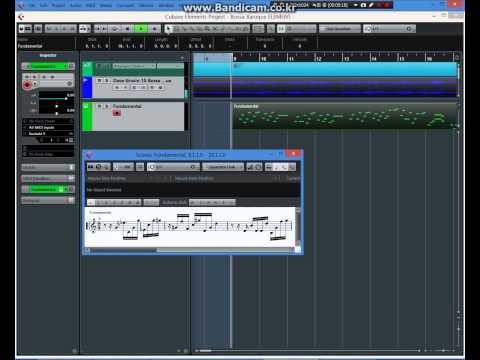480x360 pixels.
Task: Click the Score editor vertical scrollbar
Action: [x=298, y=227]
